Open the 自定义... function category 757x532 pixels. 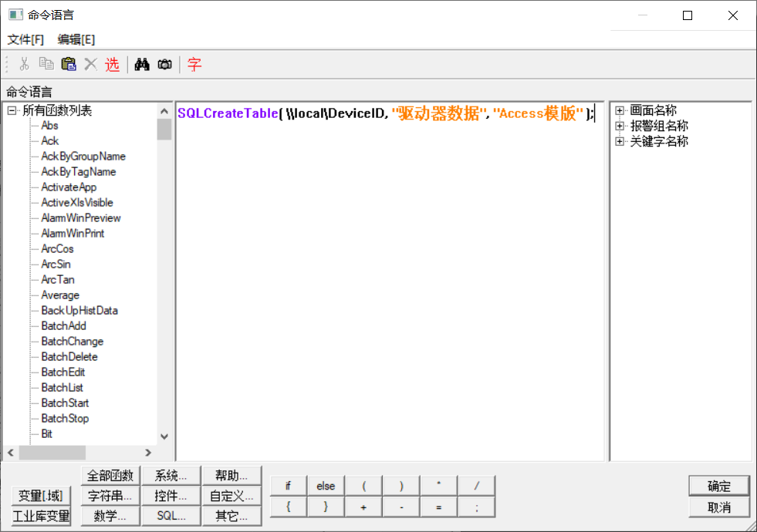point(231,496)
